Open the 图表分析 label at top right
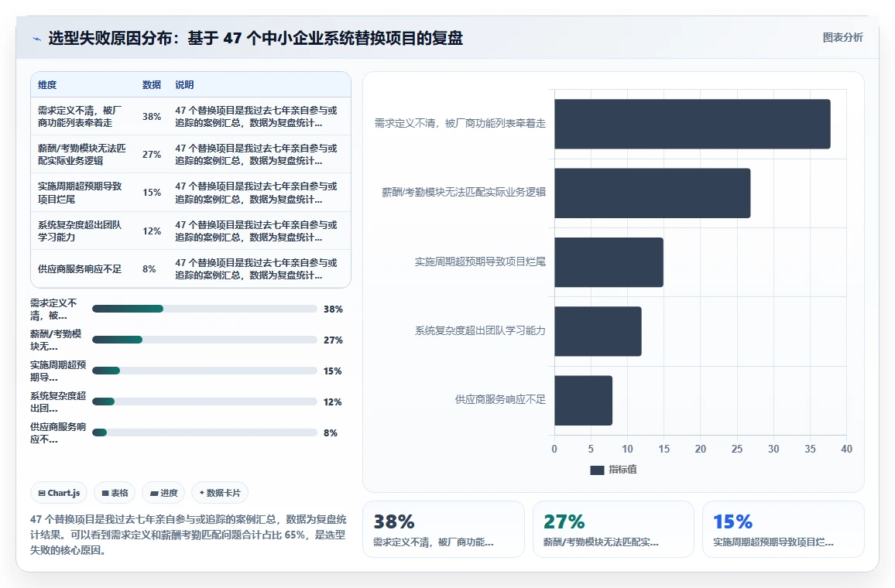Viewport: 895px width, 588px height. click(x=842, y=38)
